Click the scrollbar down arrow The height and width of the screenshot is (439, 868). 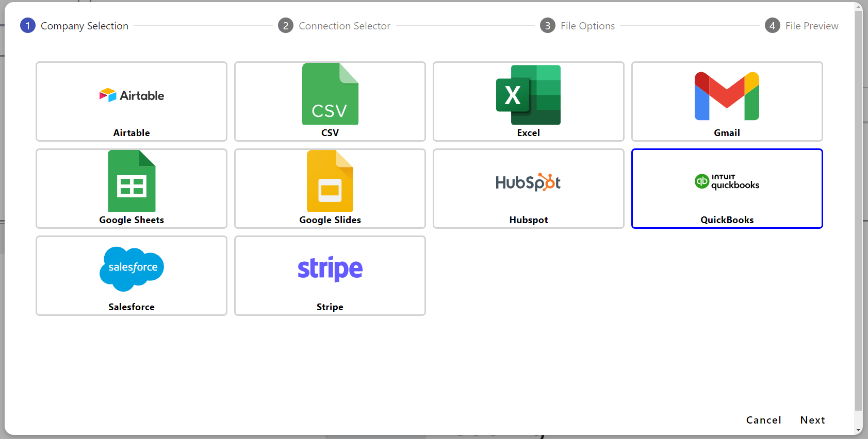click(859, 430)
